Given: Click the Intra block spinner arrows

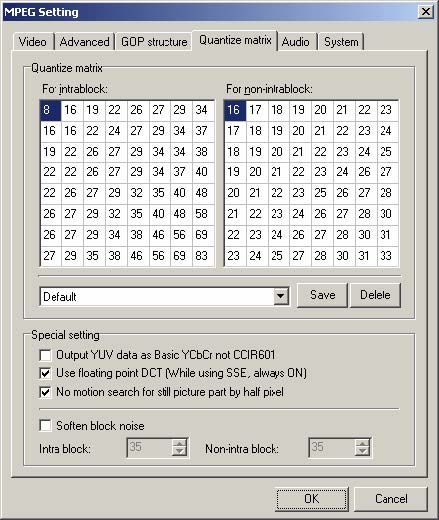Looking at the screenshot, I should 179,447.
